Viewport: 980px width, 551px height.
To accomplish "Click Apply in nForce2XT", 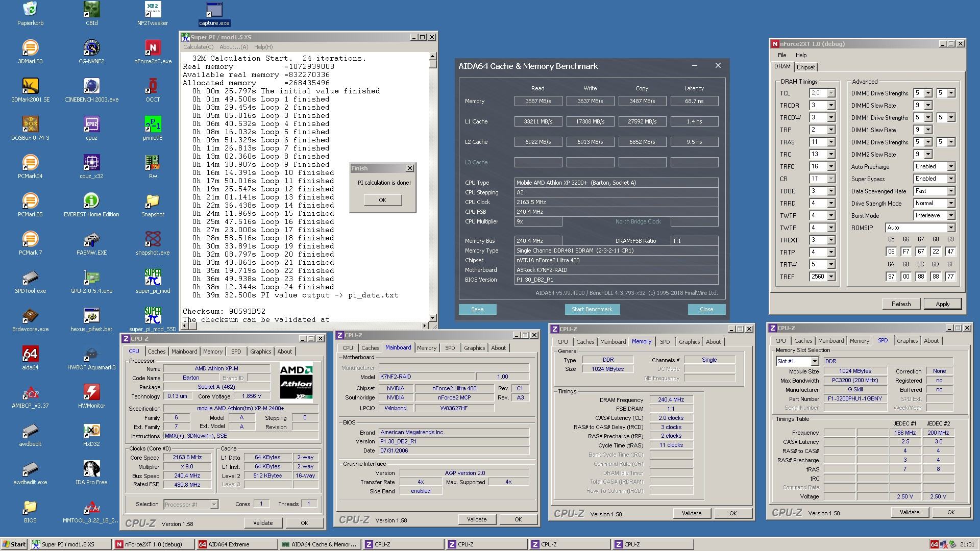I will point(943,304).
